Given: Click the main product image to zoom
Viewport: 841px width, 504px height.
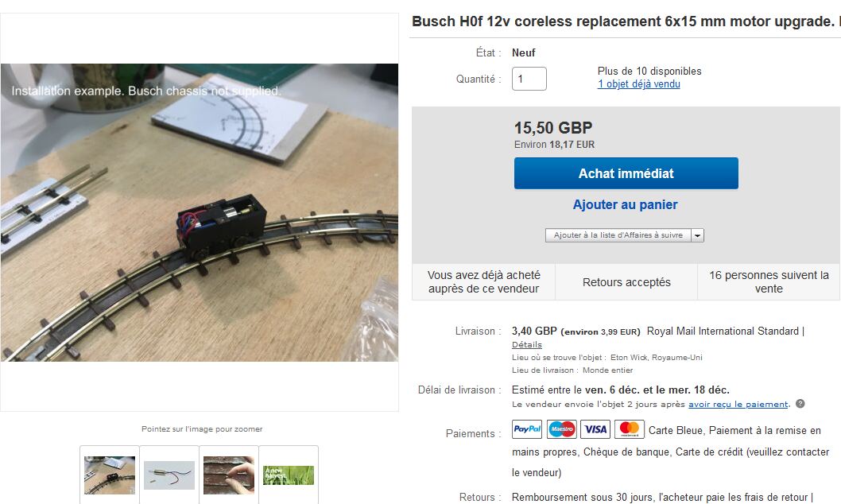Looking at the screenshot, I should pos(199,212).
